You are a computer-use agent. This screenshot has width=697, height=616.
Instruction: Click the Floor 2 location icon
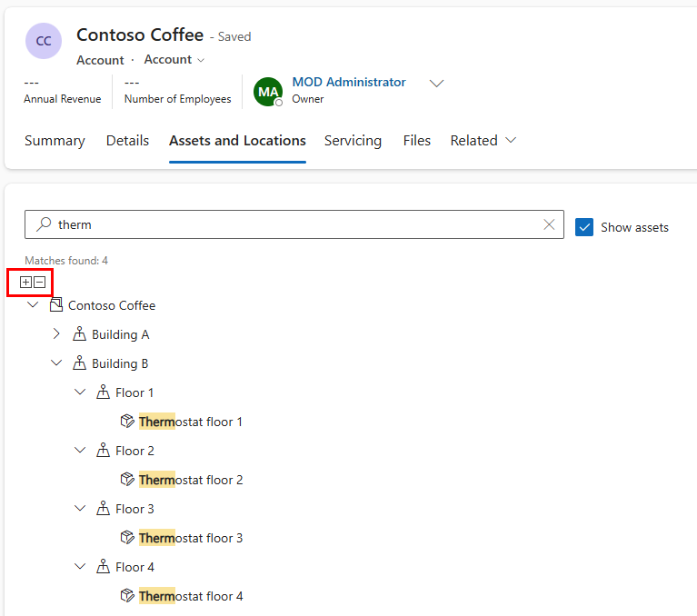[103, 451]
